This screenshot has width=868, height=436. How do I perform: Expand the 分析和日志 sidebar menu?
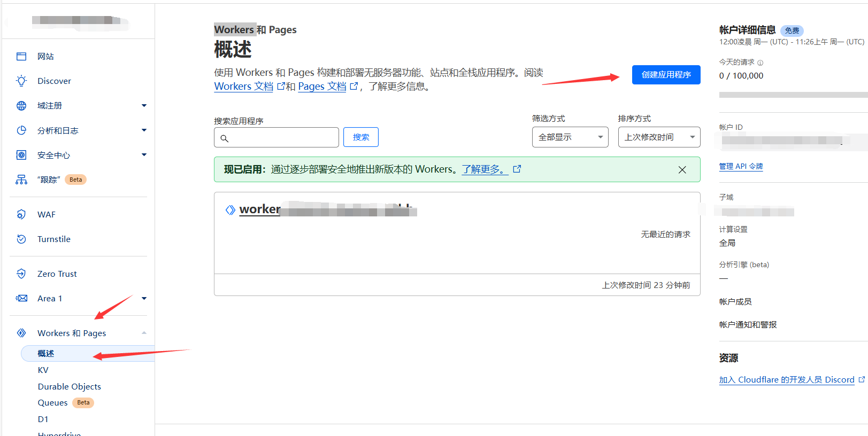pos(144,130)
